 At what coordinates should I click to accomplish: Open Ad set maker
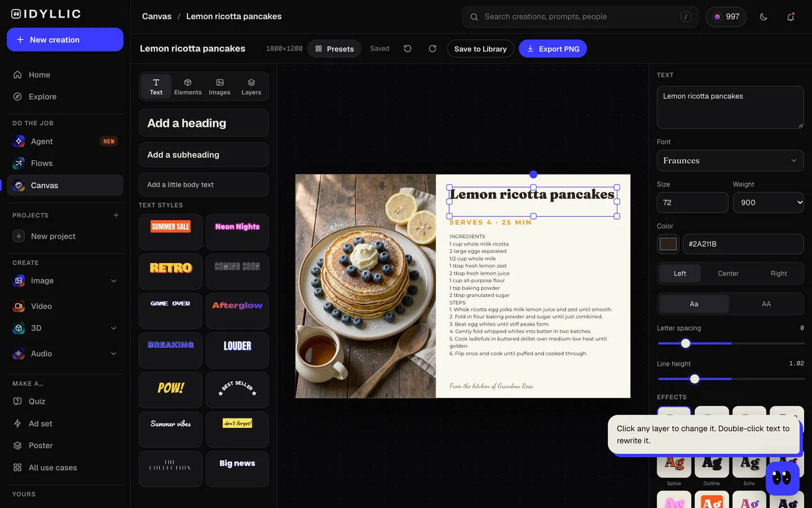tap(65, 423)
